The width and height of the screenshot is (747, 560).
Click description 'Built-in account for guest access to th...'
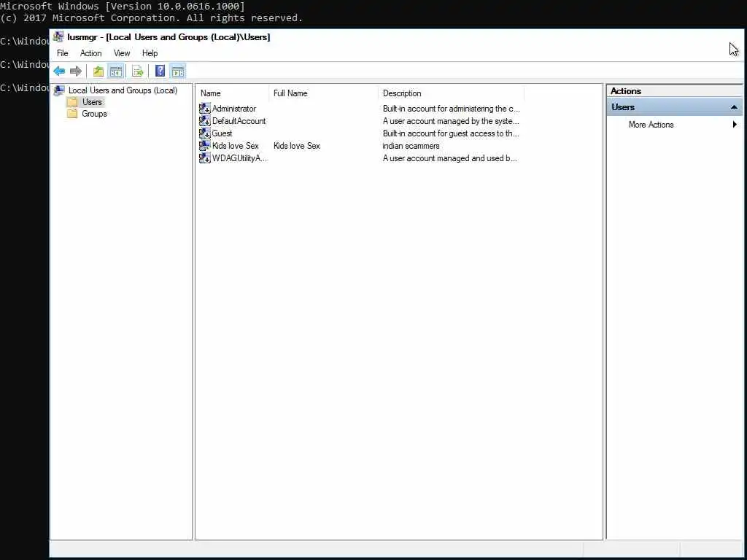tap(451, 133)
